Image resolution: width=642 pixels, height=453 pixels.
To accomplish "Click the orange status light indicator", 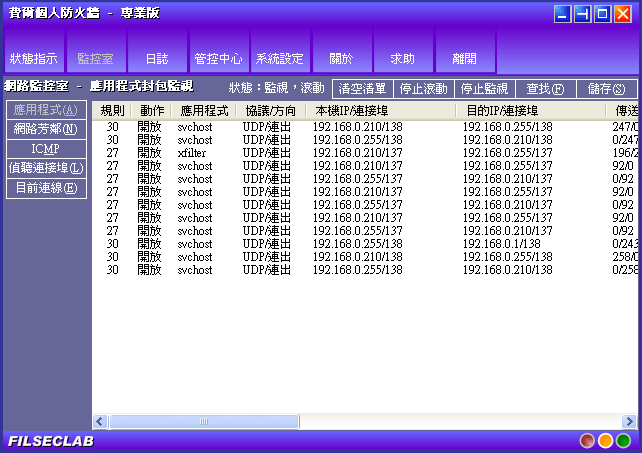I will (605, 440).
